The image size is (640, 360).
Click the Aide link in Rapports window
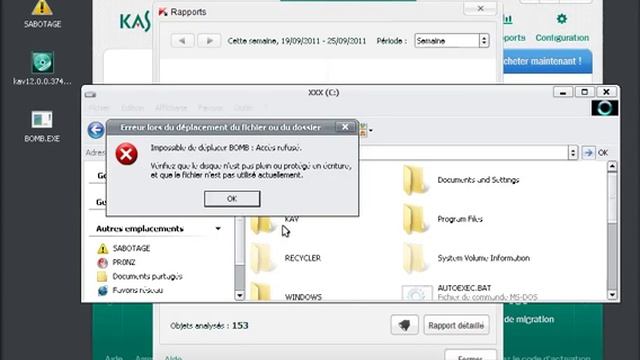click(173, 358)
